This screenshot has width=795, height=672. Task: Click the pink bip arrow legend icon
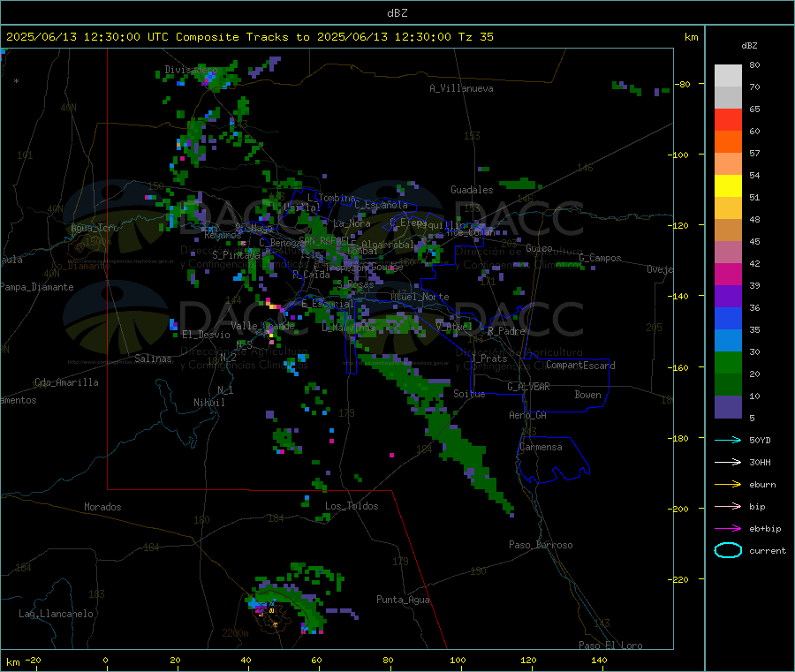728,506
